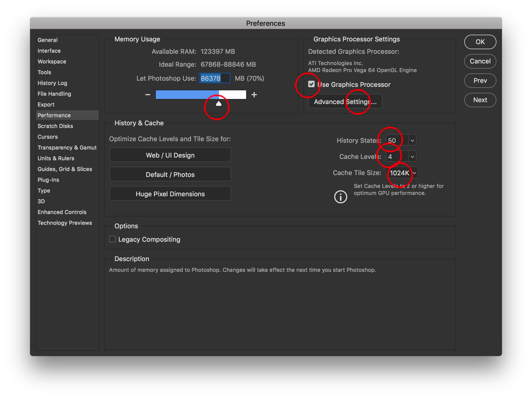Switch to Interface preferences category

point(49,51)
